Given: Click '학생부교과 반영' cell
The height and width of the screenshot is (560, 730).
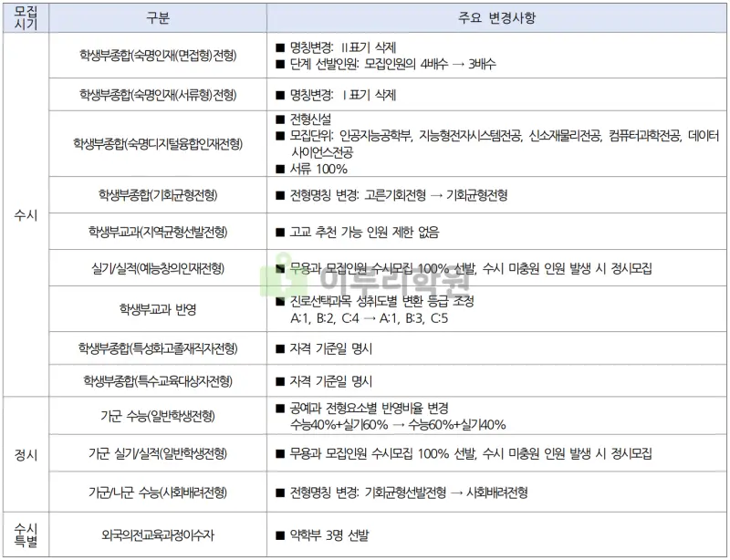Looking at the screenshot, I should [x=158, y=309].
